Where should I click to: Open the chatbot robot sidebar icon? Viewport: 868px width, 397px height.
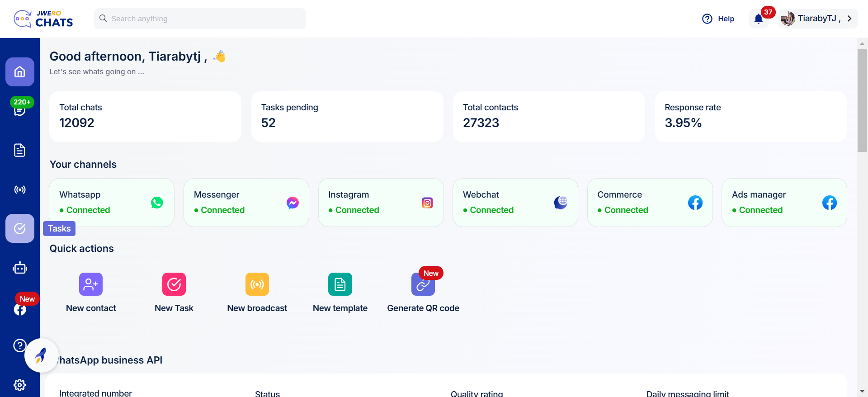pyautogui.click(x=20, y=268)
